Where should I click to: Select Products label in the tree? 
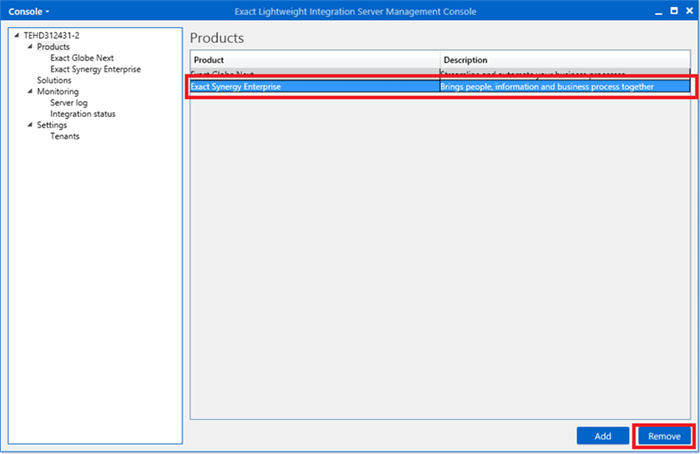(53, 47)
